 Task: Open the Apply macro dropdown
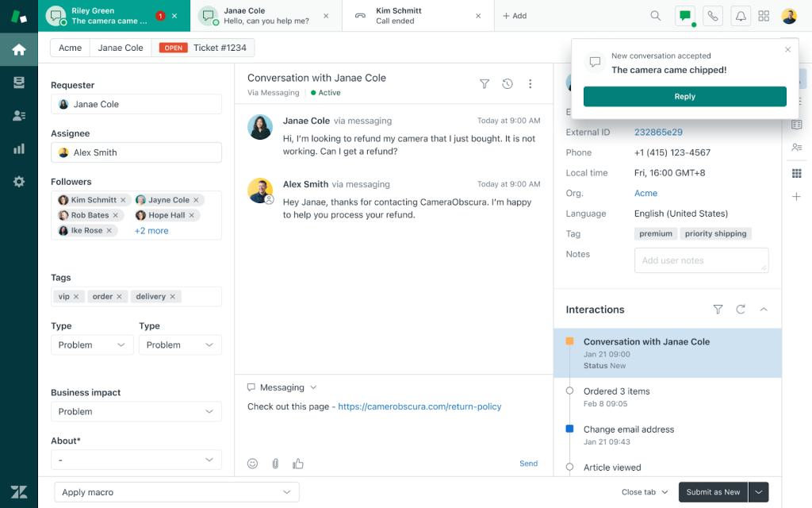[x=176, y=492]
